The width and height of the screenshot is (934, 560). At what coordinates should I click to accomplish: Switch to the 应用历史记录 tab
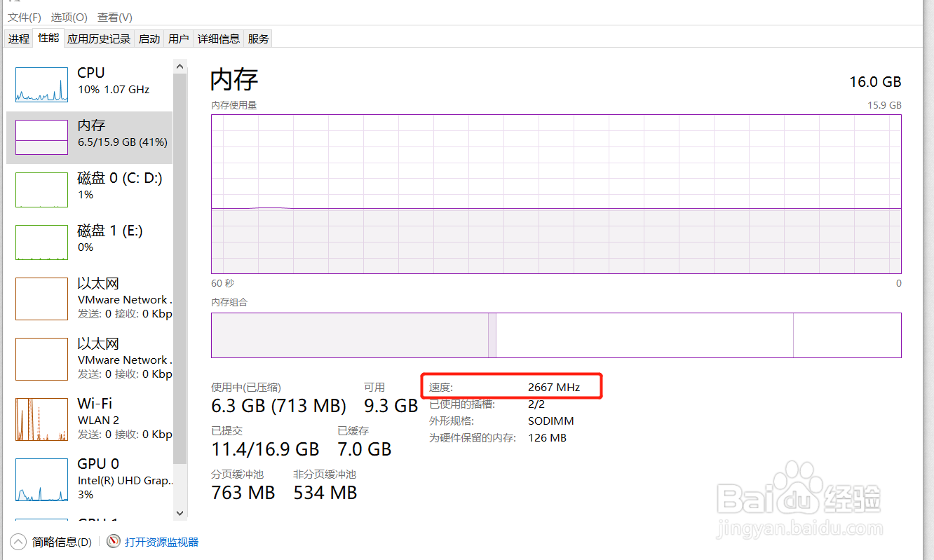(x=99, y=39)
